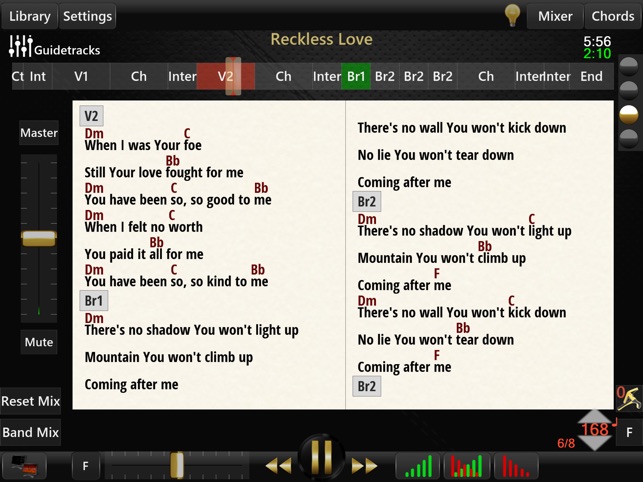Jump to the End section
This screenshot has width=643, height=482.
591,76
